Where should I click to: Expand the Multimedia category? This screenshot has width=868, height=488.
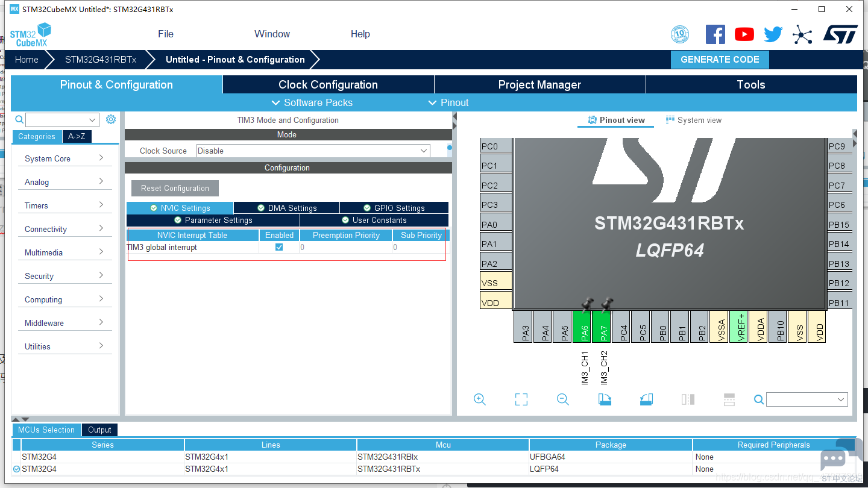point(65,252)
